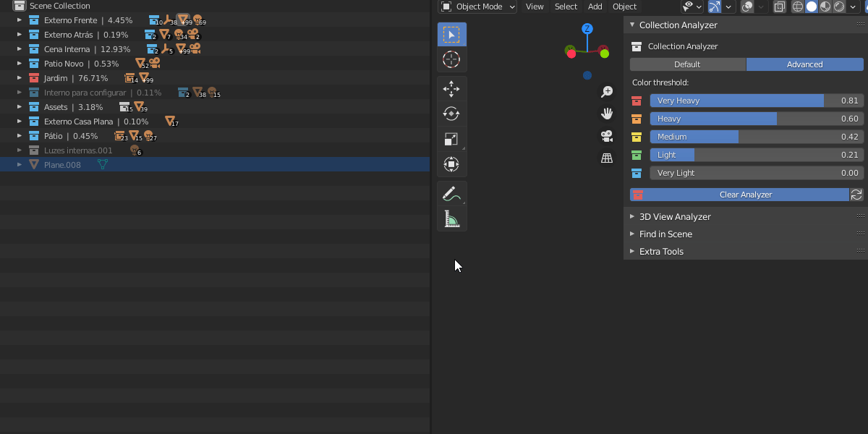Switch to wireframe viewport shading
868x434 pixels.
click(x=798, y=7)
